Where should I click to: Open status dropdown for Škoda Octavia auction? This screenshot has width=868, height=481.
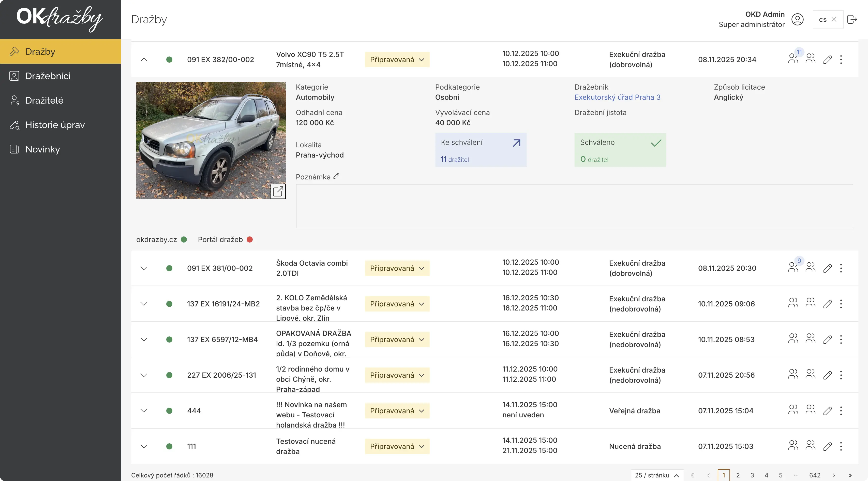click(397, 268)
